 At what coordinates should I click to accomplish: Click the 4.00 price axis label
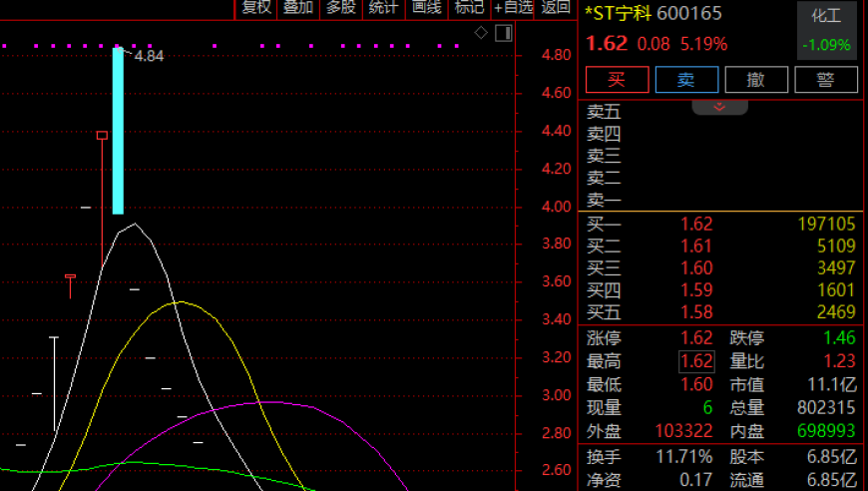[x=556, y=207]
